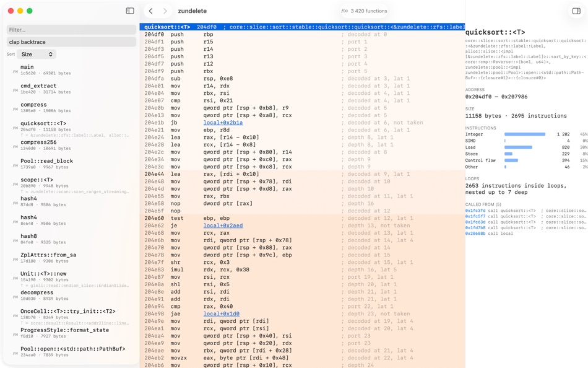The image size is (588, 368).
Task: Open caller address 0x1fc3fd
Action: (475, 211)
